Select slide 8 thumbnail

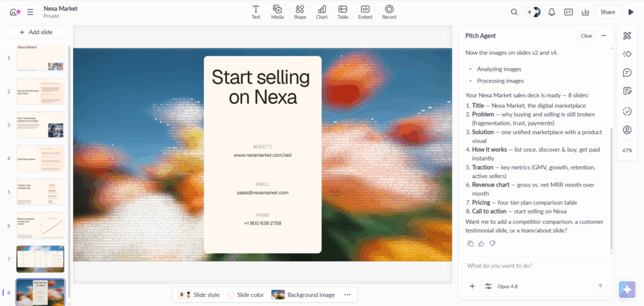click(x=40, y=292)
